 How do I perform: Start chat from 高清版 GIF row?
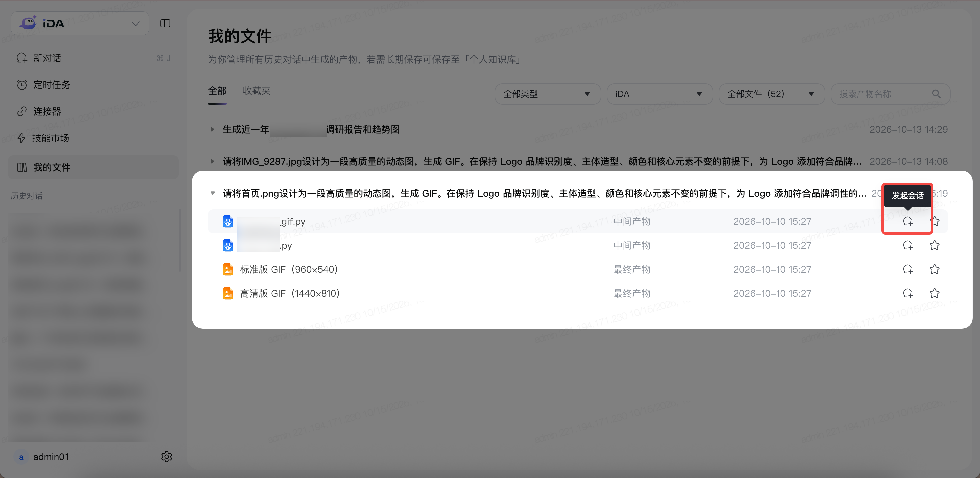tap(908, 293)
